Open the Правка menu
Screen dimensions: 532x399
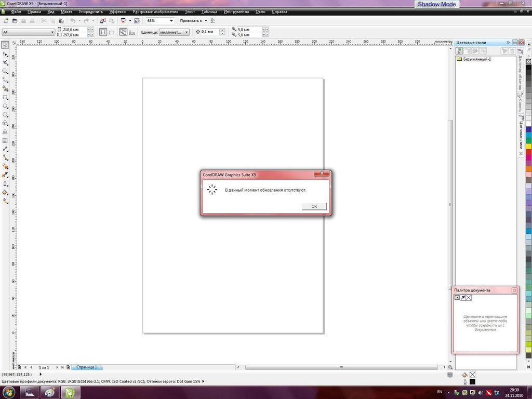tap(34, 11)
